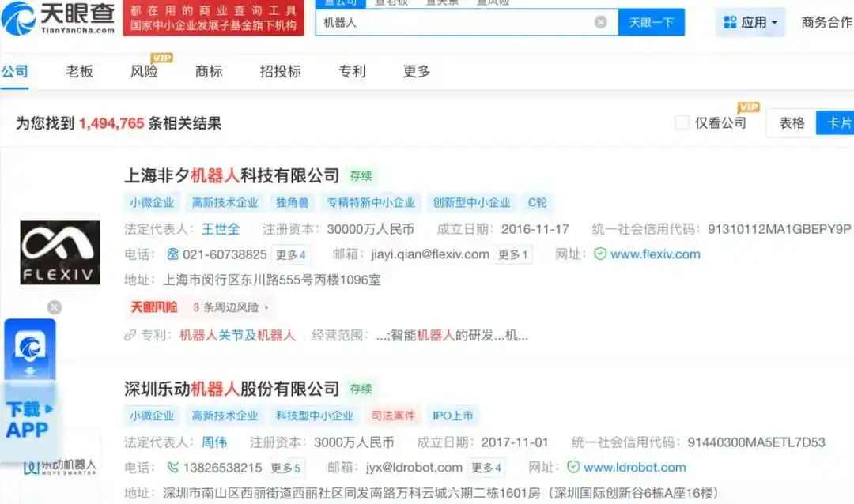This screenshot has width=854, height=504.
Task: Open the 更多 tab menu
Action: coord(417,71)
